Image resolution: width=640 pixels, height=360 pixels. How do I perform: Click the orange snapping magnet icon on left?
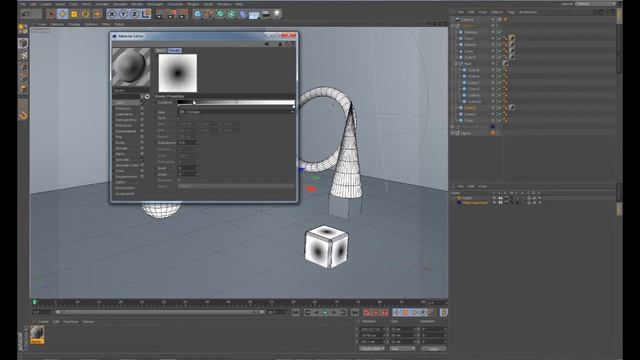[23, 116]
